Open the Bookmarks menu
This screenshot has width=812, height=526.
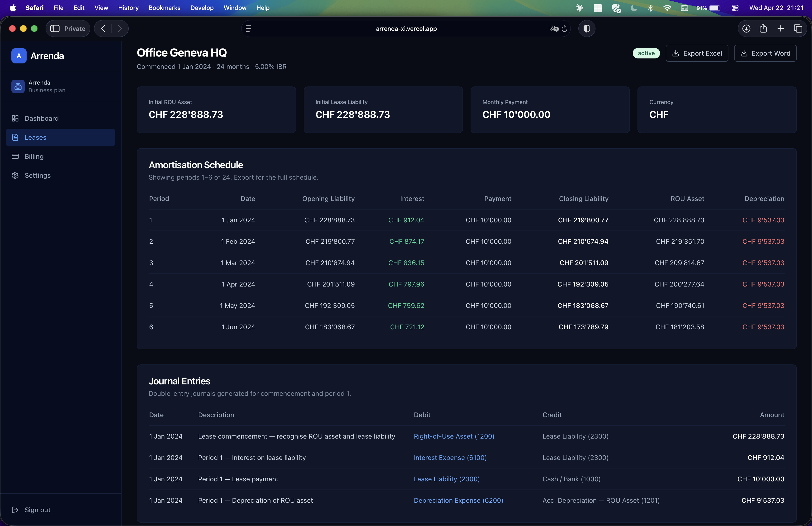[164, 8]
